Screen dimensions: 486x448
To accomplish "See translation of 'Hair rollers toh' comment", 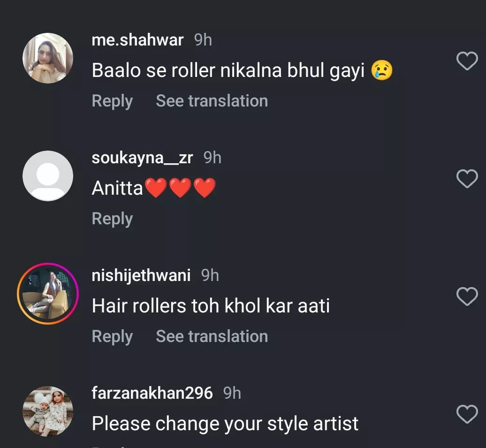I will [x=212, y=337].
